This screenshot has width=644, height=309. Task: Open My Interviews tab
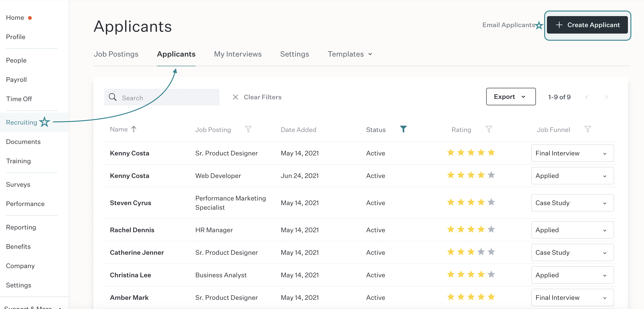pos(238,54)
